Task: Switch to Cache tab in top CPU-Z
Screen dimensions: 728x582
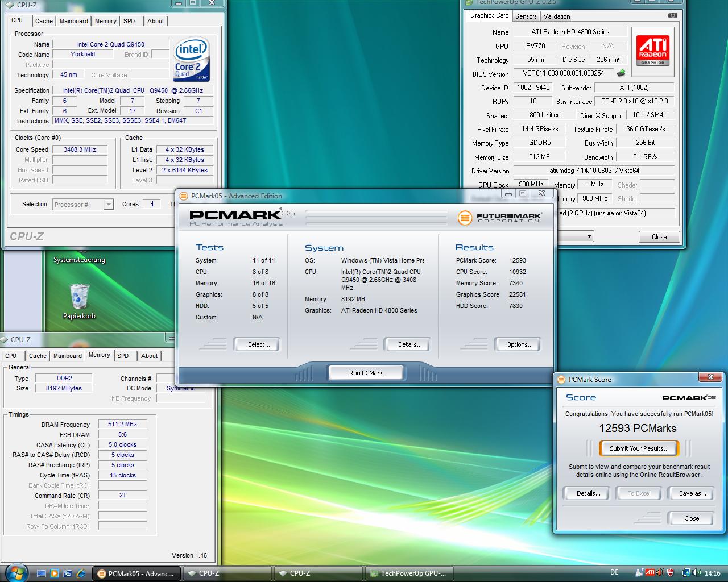Action: click(44, 21)
